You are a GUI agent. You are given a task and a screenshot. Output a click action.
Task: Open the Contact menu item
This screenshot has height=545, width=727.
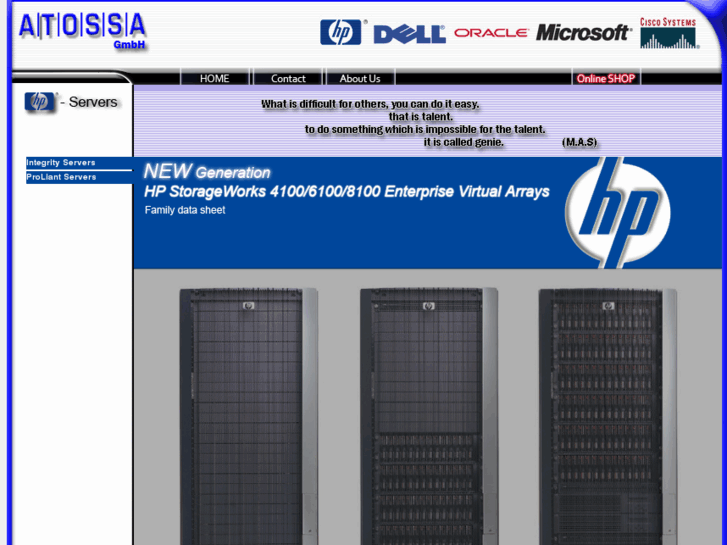coord(288,78)
